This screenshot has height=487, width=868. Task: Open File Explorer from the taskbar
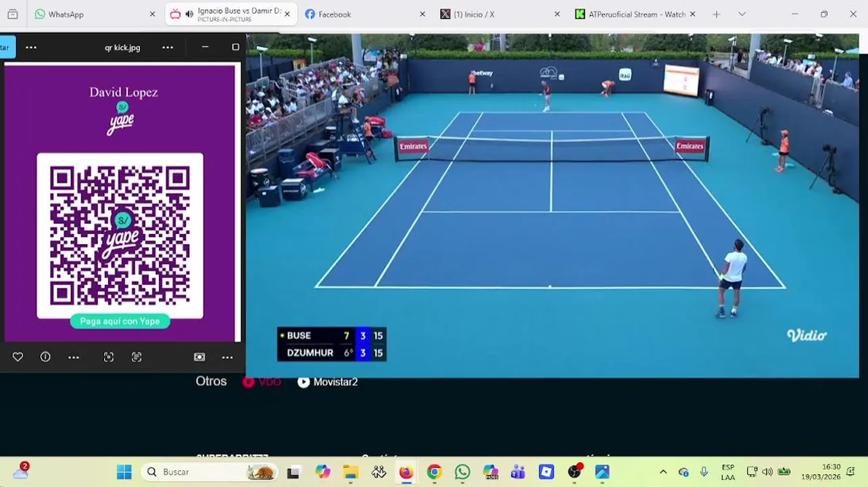[x=350, y=472]
